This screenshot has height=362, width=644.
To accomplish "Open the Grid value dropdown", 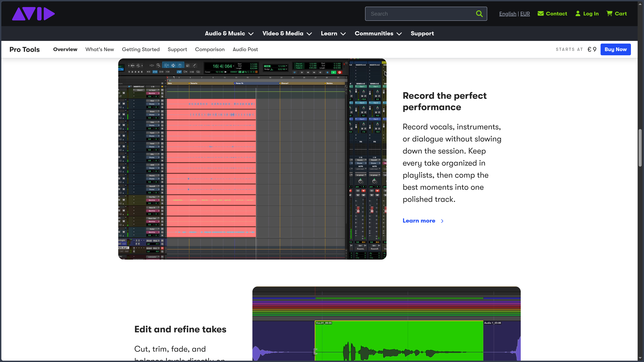I will (x=286, y=66).
